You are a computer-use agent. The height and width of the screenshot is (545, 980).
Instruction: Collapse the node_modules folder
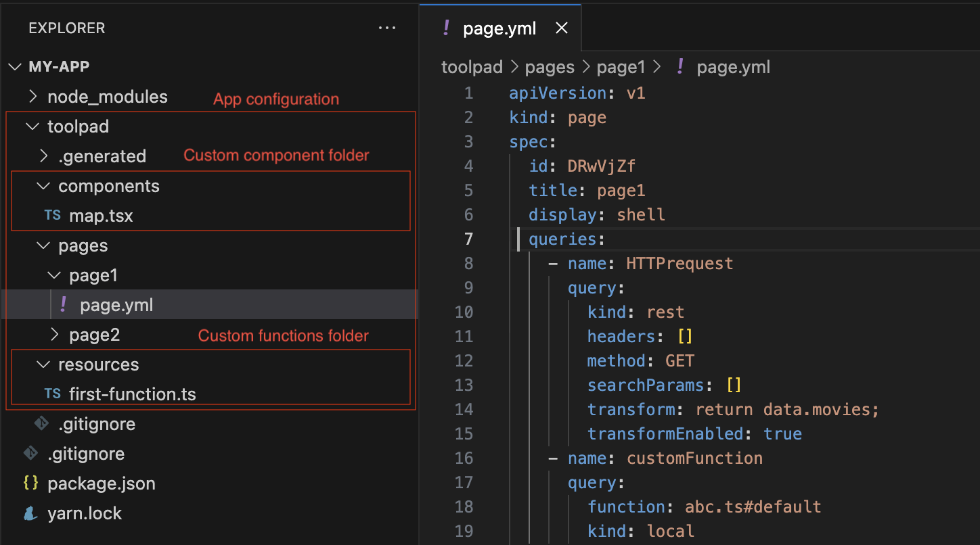(x=32, y=97)
